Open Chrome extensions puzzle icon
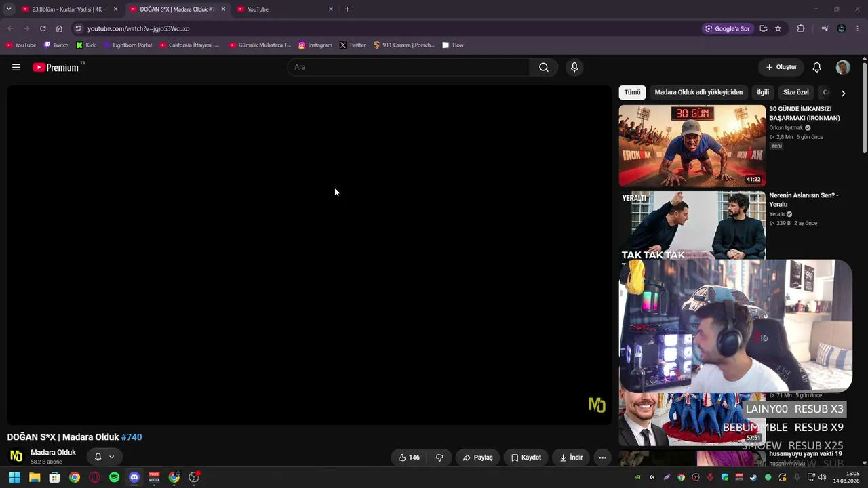 (801, 28)
